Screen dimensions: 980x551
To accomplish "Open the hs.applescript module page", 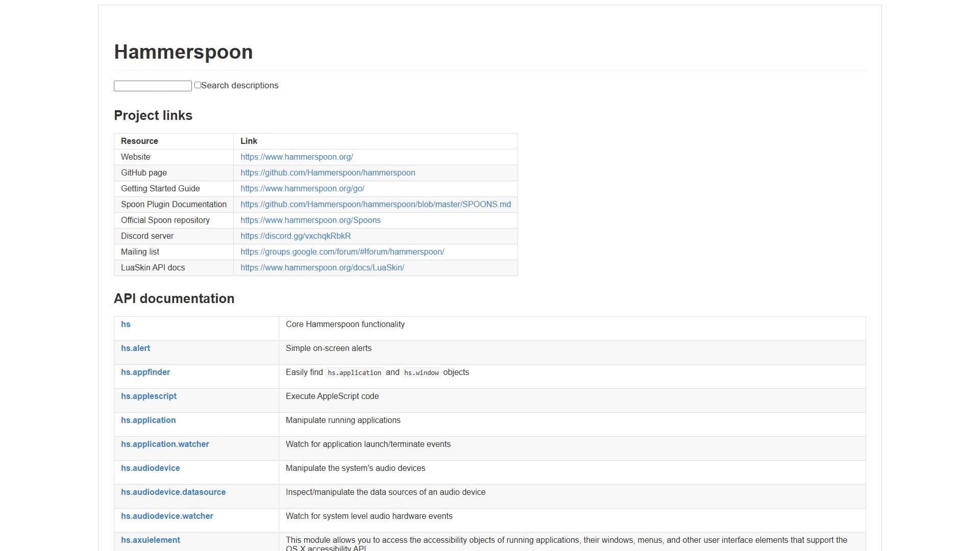I will (149, 396).
